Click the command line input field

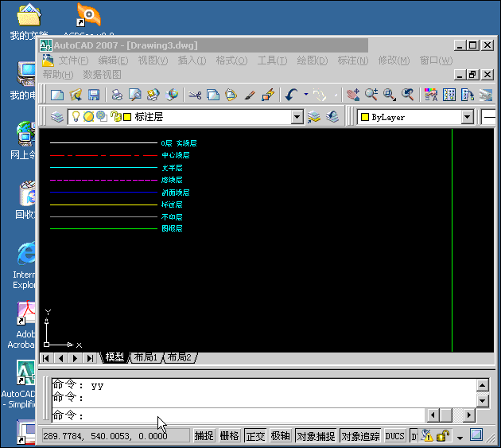(x=239, y=415)
